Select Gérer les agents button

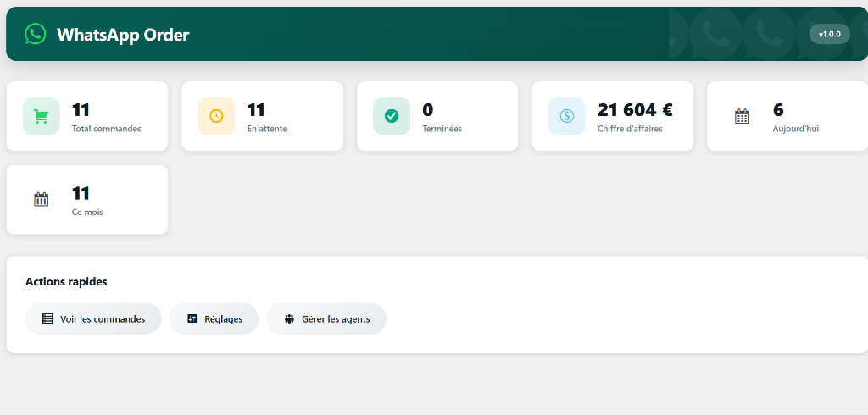coord(326,319)
